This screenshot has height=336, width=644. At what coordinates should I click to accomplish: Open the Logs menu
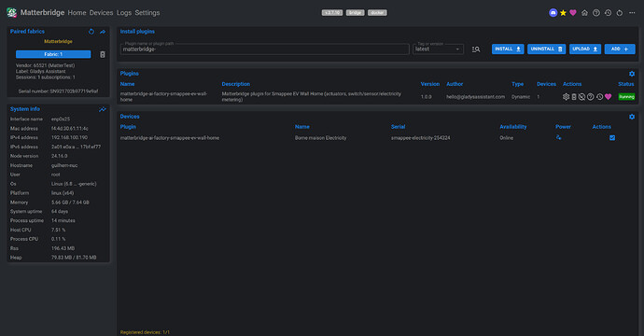coord(124,13)
